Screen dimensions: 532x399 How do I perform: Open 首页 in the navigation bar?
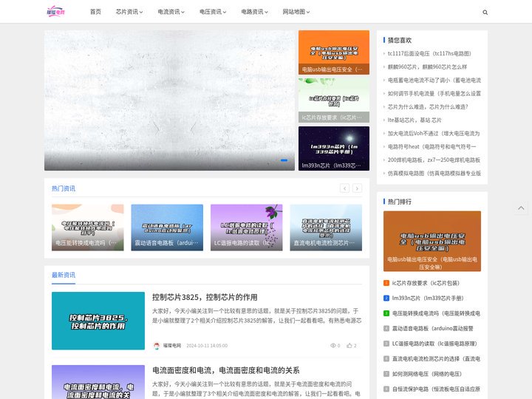click(x=95, y=12)
